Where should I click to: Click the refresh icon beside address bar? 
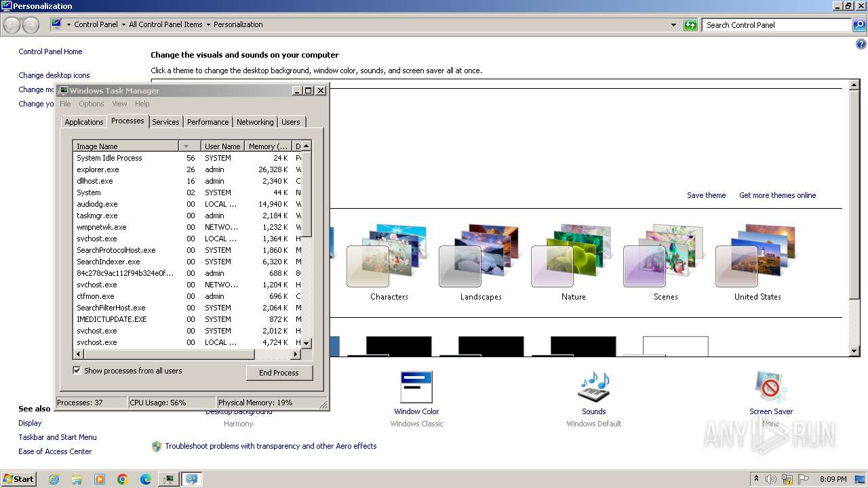pyautogui.click(x=690, y=25)
